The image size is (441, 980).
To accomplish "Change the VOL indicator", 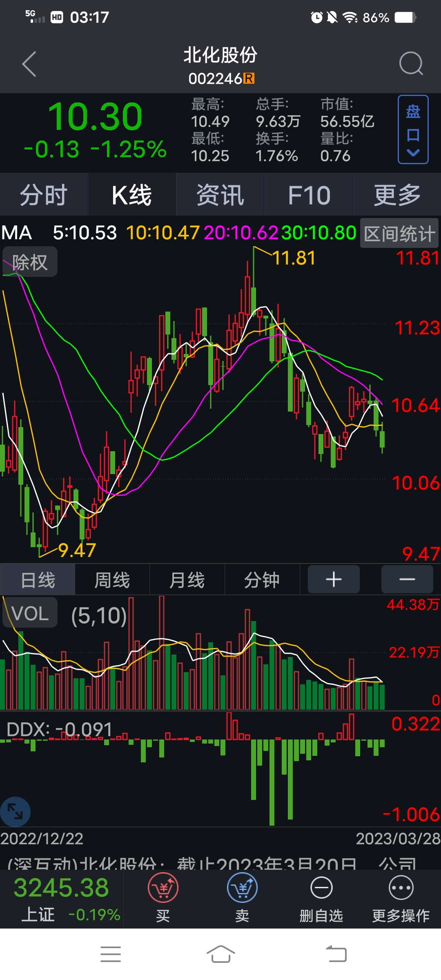I will click(30, 613).
